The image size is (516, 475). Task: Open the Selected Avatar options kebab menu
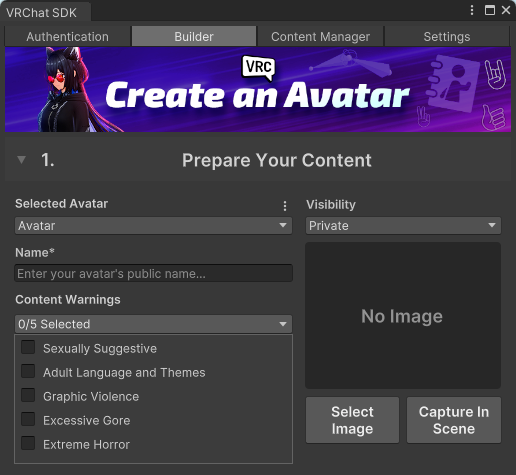pyautogui.click(x=285, y=206)
